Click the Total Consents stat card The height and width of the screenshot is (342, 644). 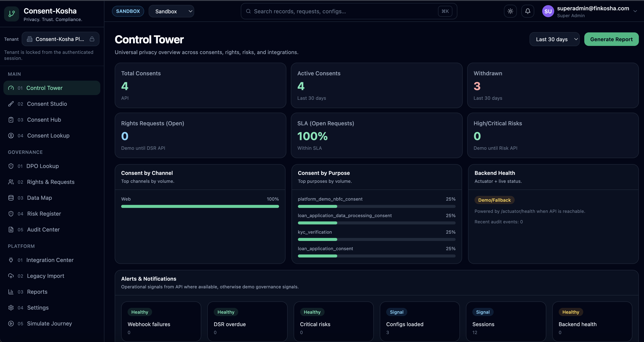coord(200,85)
